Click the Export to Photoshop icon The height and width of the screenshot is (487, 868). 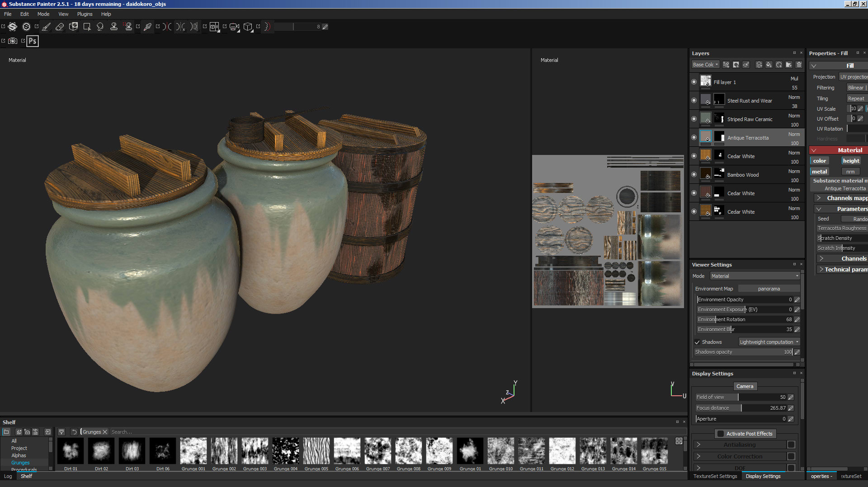pos(33,41)
